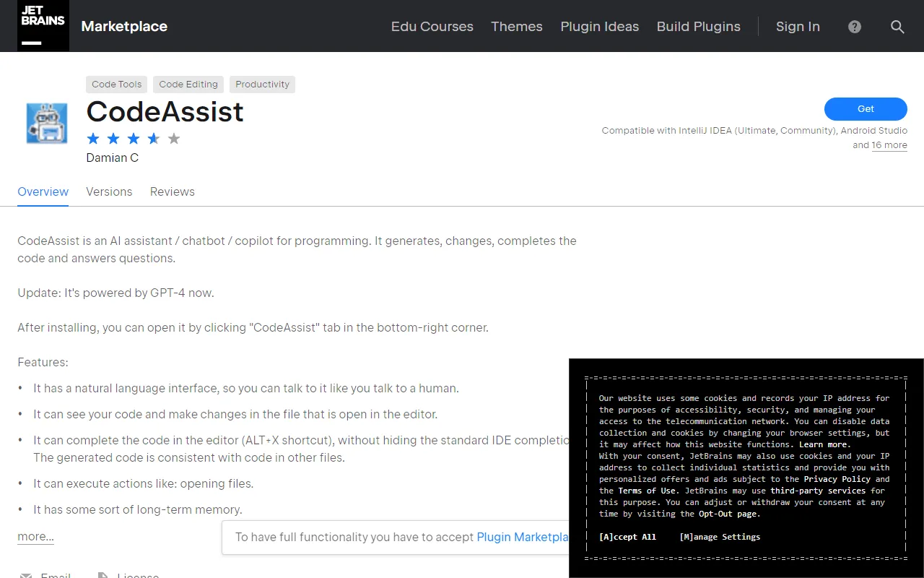
Task: Select the Overview tab
Action: tap(43, 191)
